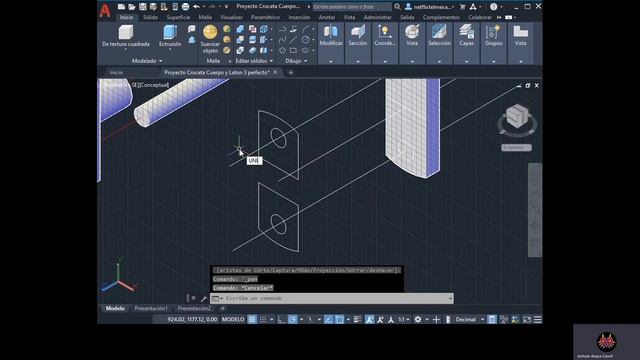The image size is (640, 360).
Task: Click the Undo arrow icon
Action: click(196, 7)
